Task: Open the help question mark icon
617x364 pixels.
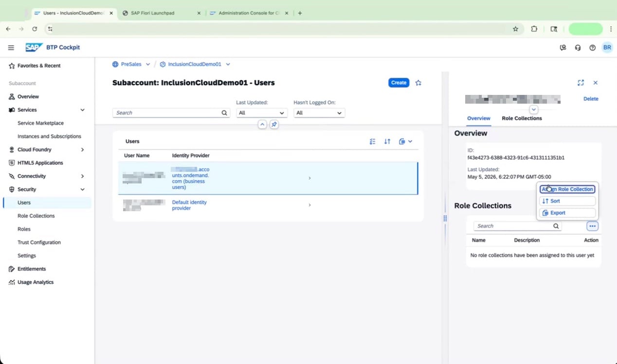Action: 592,48
